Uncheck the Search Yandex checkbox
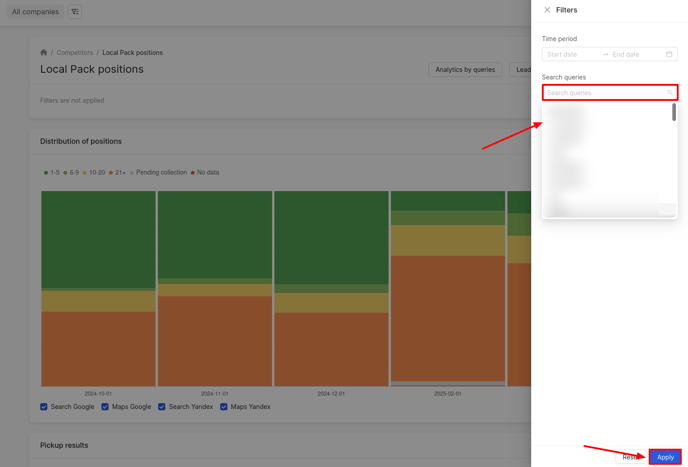Viewport: 688px width, 467px height. (x=162, y=407)
